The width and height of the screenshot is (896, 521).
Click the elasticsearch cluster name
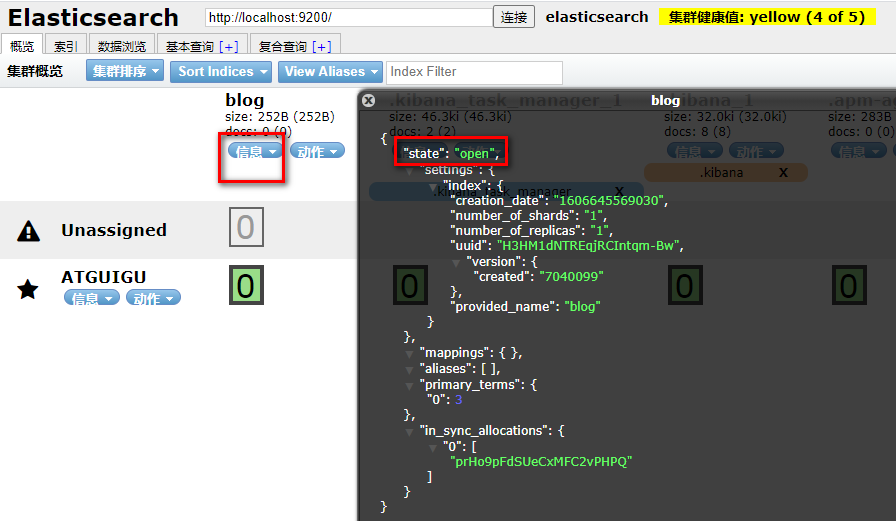[x=597, y=17]
